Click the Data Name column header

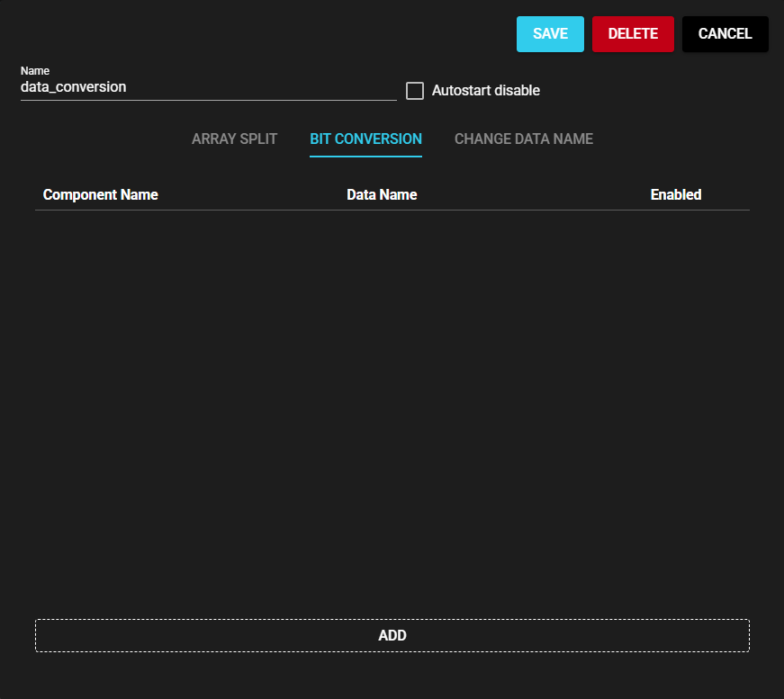coord(382,195)
